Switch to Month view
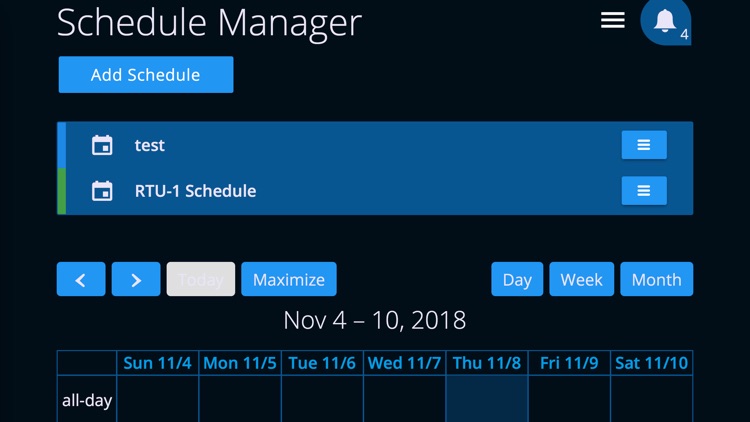The image size is (750, 422). pyautogui.click(x=656, y=280)
